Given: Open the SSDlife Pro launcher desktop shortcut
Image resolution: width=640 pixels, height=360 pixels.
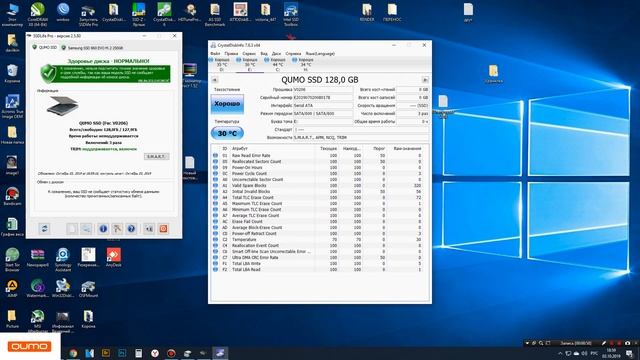Looking at the screenshot, I should pos(88,14).
